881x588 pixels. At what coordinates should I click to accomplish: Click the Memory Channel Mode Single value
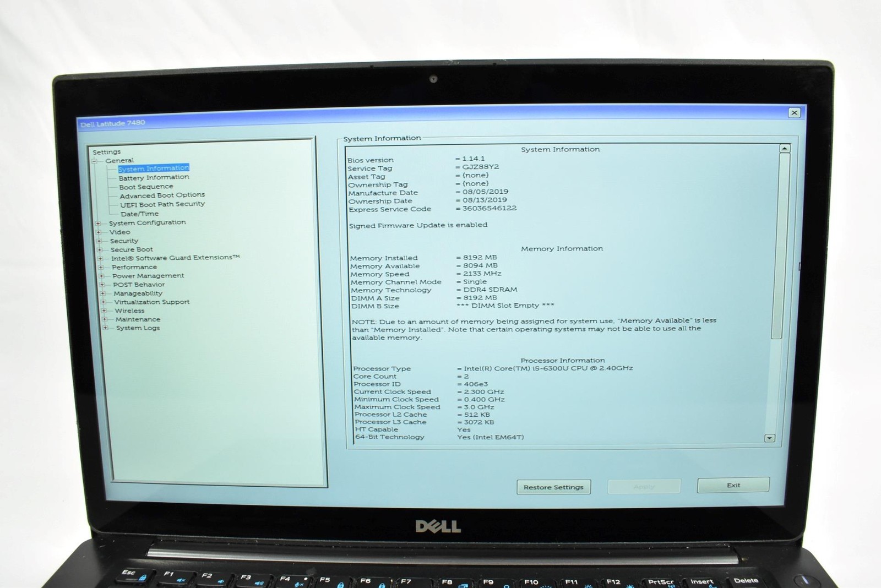[475, 282]
